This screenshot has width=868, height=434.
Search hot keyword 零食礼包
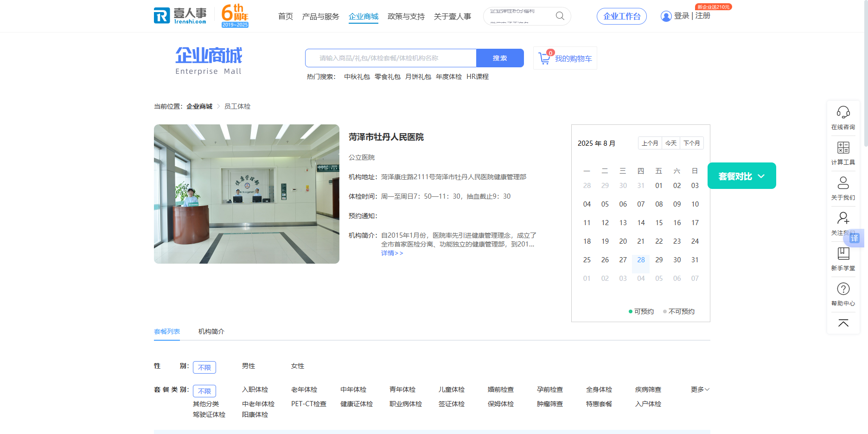click(388, 77)
